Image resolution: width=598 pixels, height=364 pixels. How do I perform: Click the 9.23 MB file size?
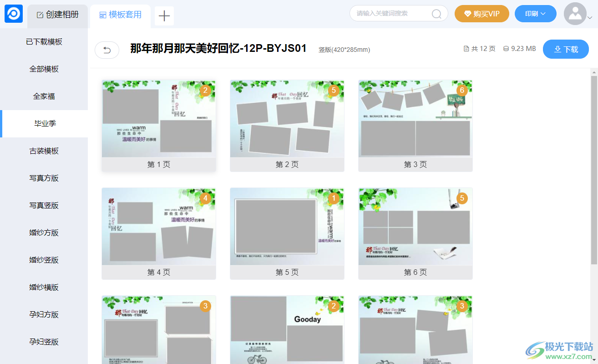pos(520,49)
